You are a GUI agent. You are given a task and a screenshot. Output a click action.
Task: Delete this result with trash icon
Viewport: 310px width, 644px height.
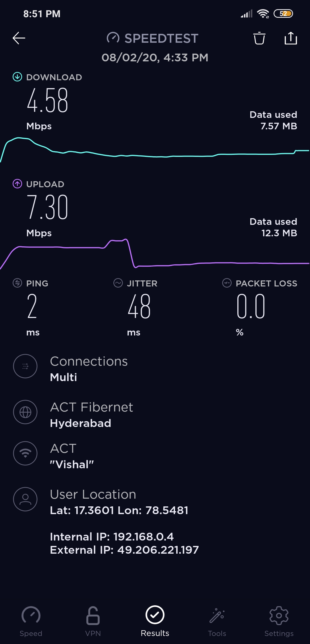coord(259,38)
